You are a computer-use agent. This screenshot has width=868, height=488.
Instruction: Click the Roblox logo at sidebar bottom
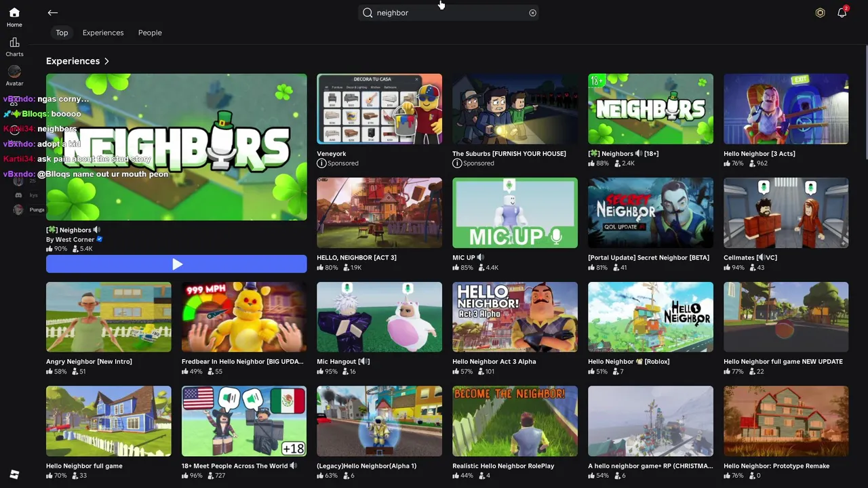pyautogui.click(x=14, y=474)
